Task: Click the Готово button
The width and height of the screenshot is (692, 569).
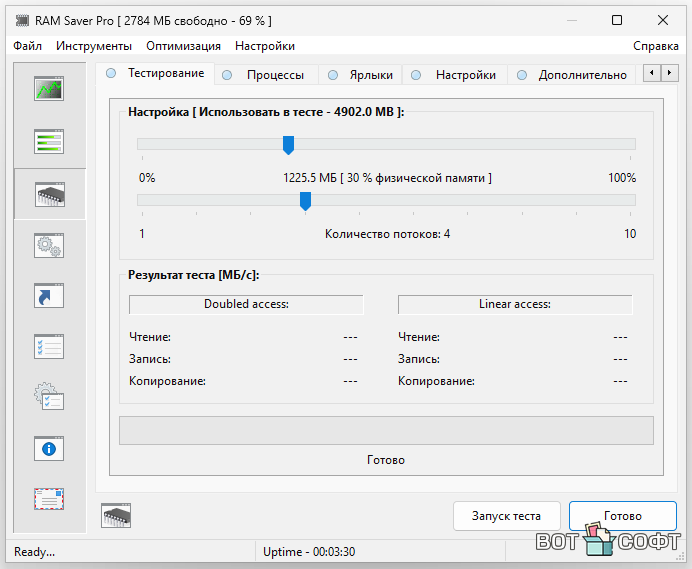Action: [623, 516]
